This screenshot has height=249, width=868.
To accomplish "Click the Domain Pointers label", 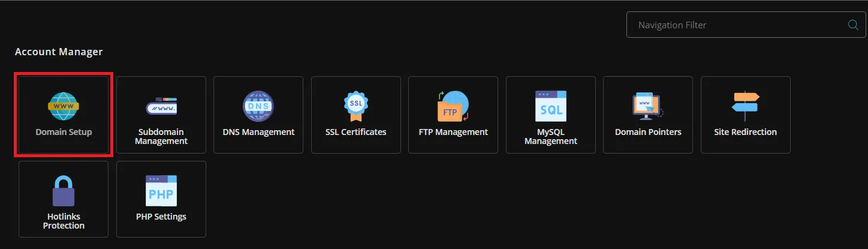I will (x=648, y=132).
